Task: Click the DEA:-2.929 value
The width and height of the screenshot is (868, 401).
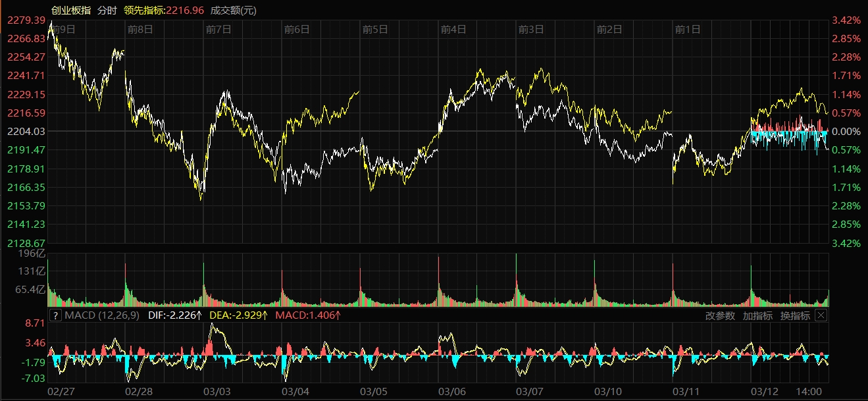Action: coord(238,315)
